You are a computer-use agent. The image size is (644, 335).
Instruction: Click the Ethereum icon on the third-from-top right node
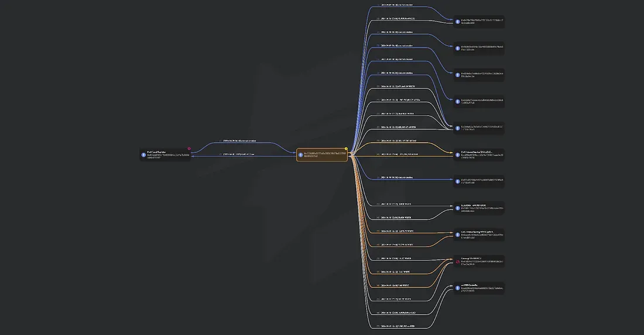[x=458, y=75]
